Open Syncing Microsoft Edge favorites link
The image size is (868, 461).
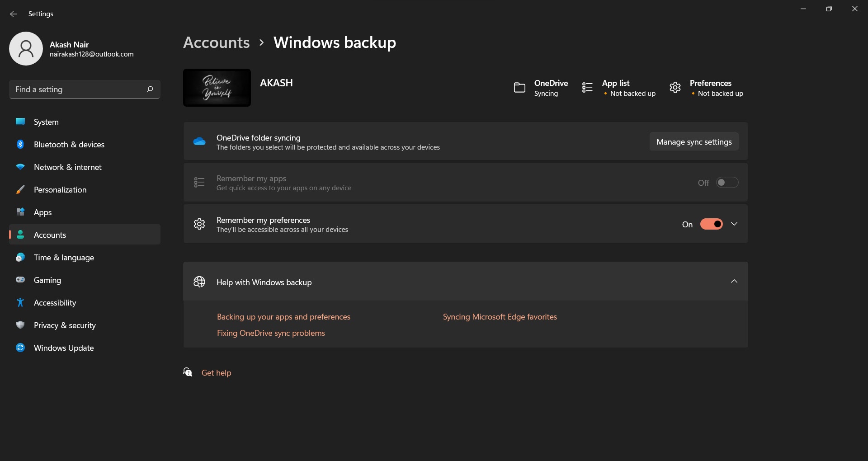pos(500,317)
